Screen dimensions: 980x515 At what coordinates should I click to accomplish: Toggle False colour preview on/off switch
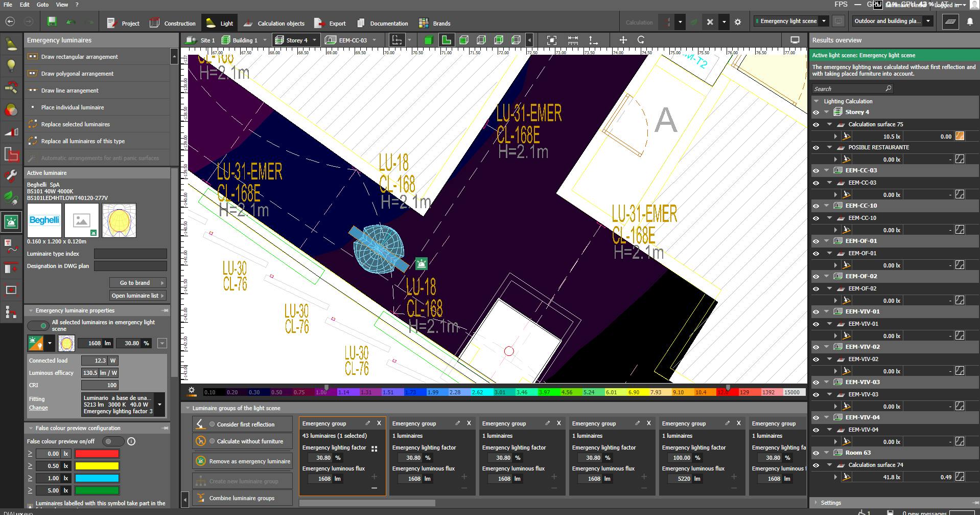point(112,441)
